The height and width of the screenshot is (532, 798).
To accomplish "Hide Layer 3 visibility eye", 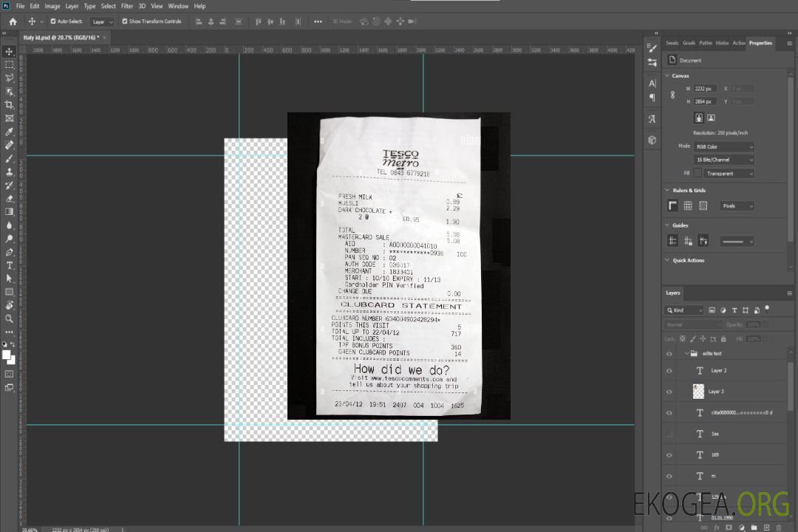I will pos(669,392).
